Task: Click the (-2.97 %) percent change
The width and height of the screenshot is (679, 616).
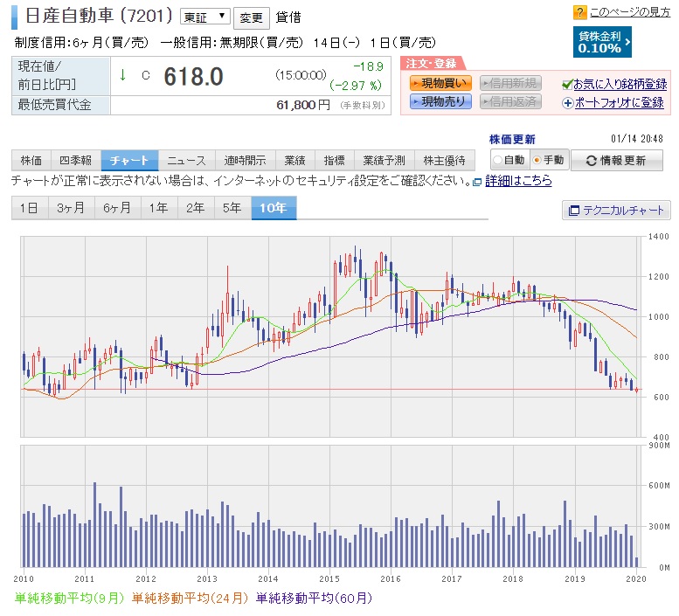Action: 356,86
